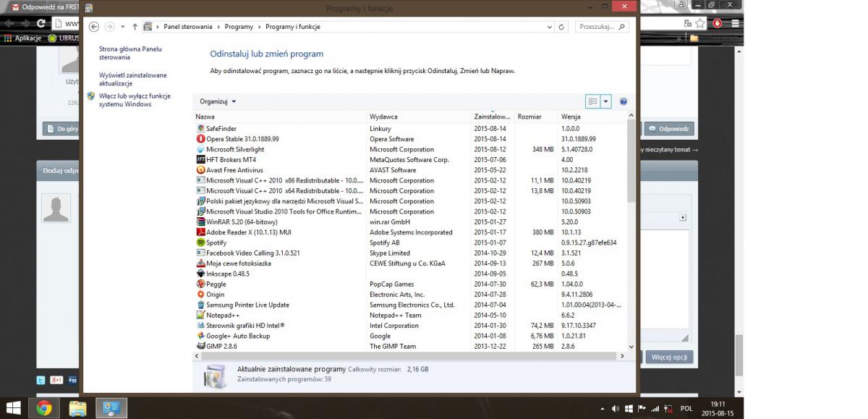
Task: Go back with the back arrow
Action: click(x=93, y=27)
